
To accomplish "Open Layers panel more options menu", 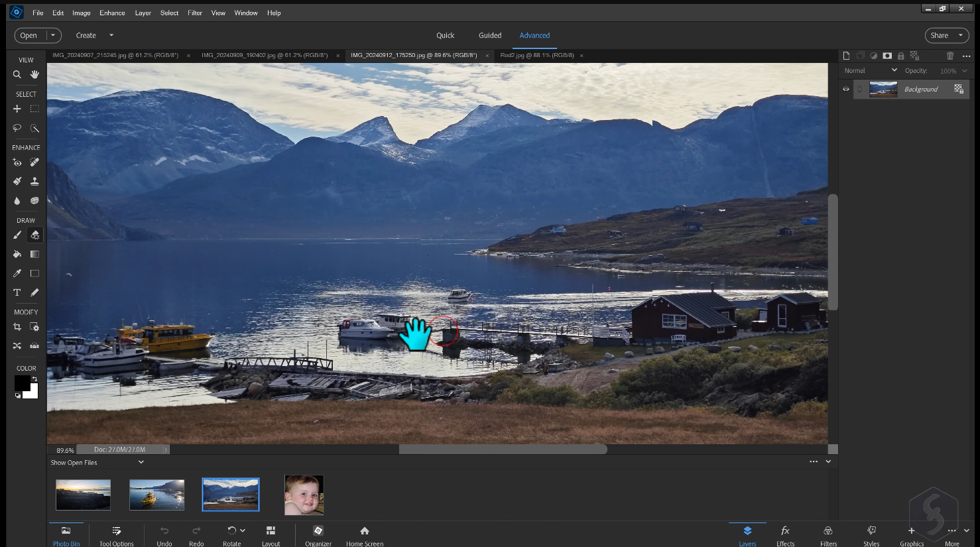I will coord(966,56).
